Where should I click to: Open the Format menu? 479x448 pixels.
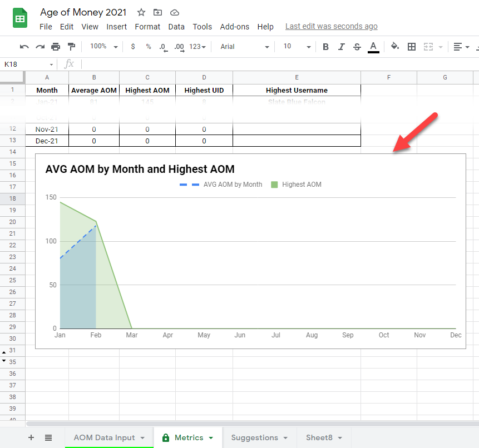click(x=147, y=26)
